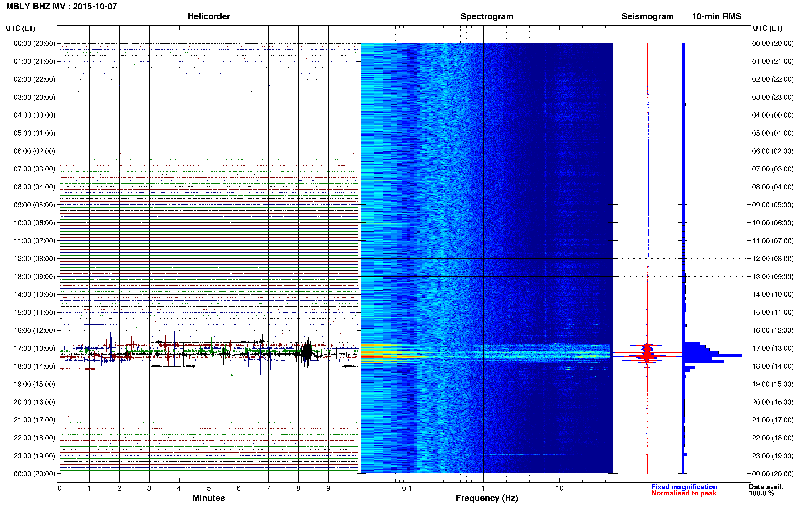Click RMS-side time label '13:00 (09:00)'

773,277
